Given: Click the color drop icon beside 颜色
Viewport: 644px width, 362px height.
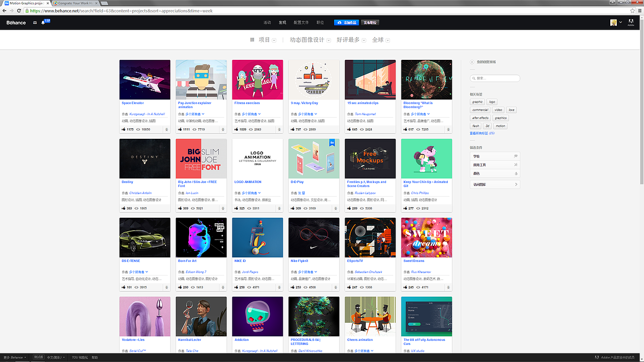Looking at the screenshot, I should tap(516, 173).
